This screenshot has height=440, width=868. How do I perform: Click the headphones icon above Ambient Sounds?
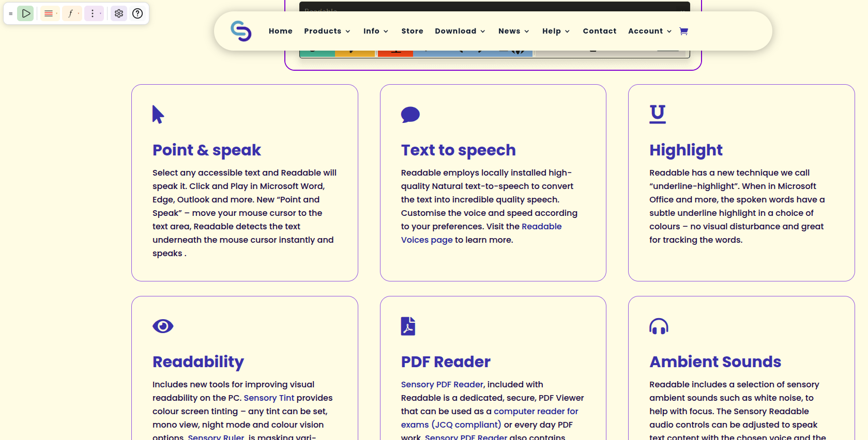point(659,326)
